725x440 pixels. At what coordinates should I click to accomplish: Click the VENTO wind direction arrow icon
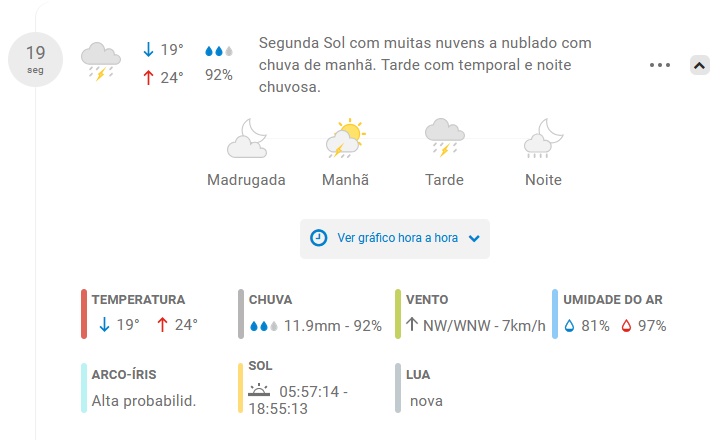411,325
